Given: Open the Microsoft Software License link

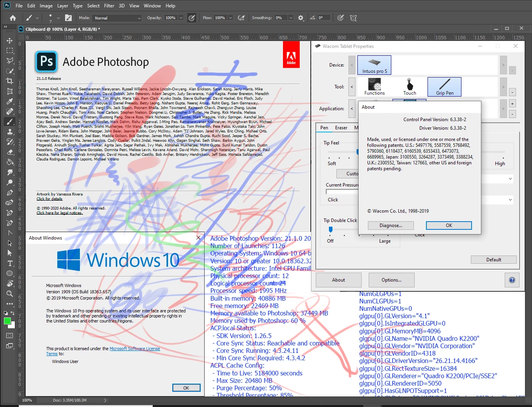Looking at the screenshot, I should (x=135, y=349).
